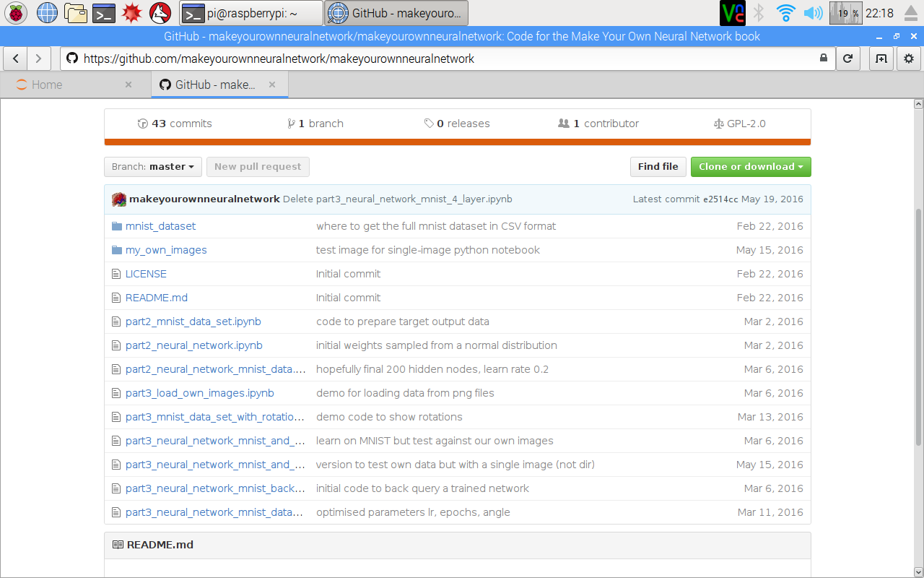This screenshot has width=924, height=578.
Task: Open part3_load_own_images.ipynb
Action: click(200, 393)
